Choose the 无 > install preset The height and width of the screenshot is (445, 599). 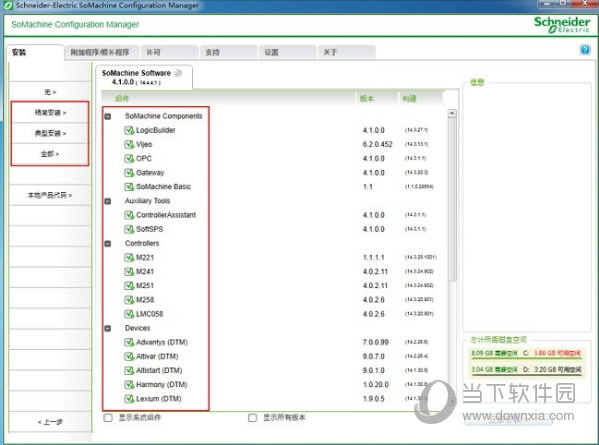coord(50,92)
